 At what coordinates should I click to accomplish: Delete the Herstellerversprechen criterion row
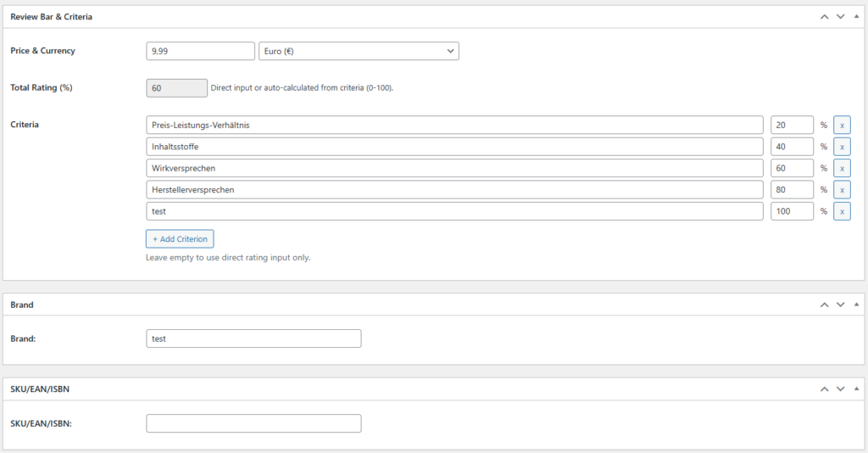[x=842, y=189]
